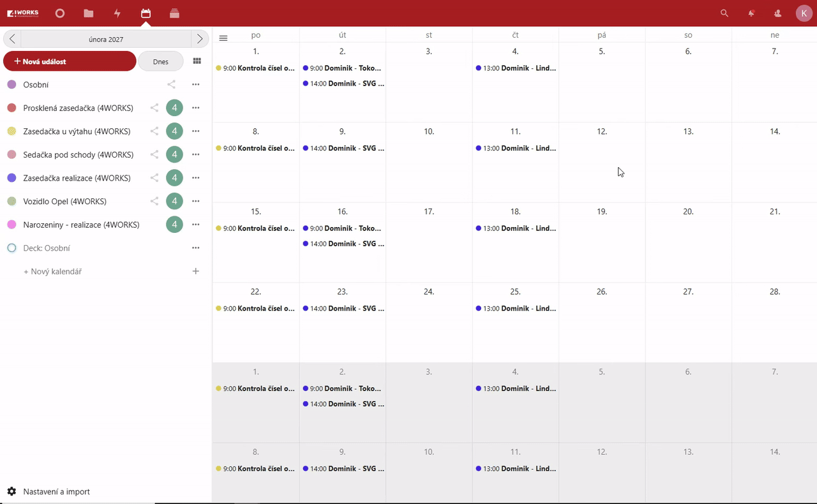Open the notifications bell
This screenshot has height=504, width=817.
coord(751,13)
